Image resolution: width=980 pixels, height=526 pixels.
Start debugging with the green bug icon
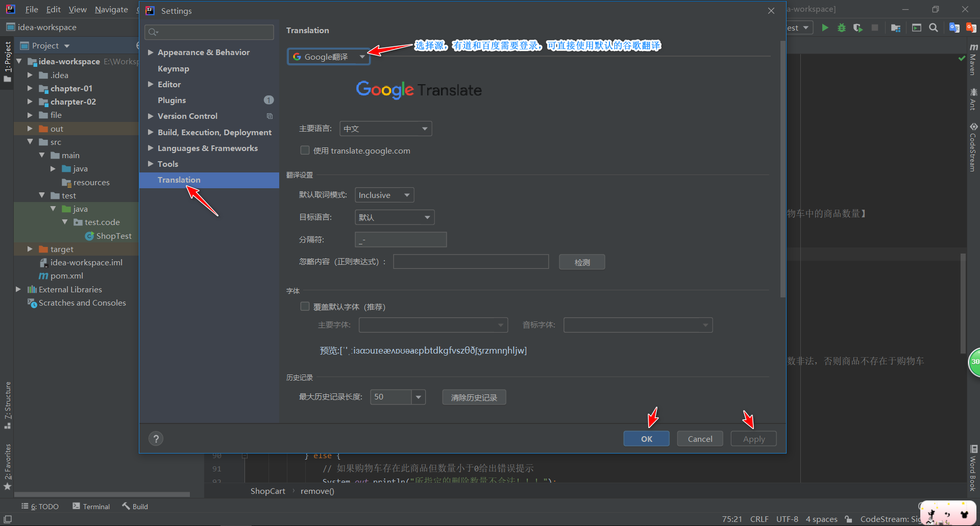click(841, 28)
